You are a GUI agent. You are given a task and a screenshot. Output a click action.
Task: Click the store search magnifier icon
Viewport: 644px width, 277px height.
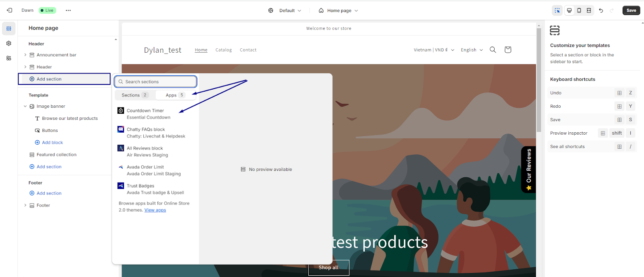click(x=493, y=50)
